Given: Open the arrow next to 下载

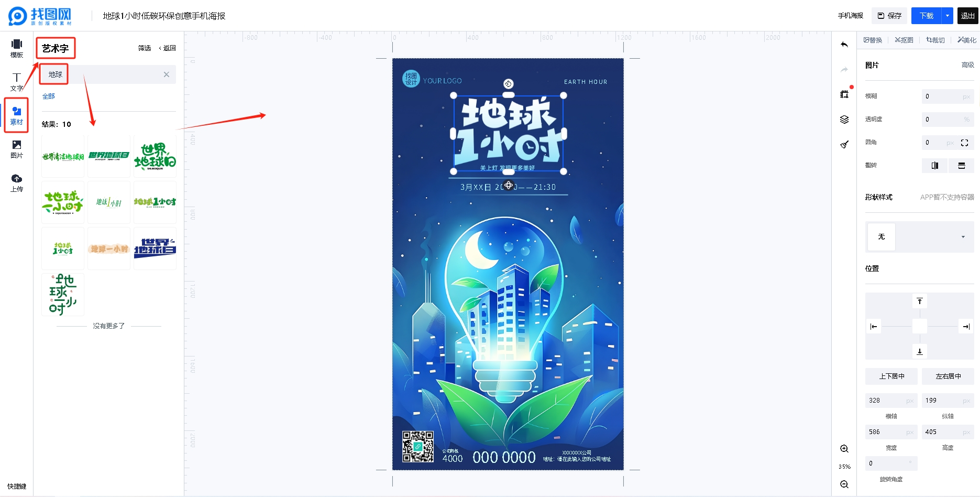Looking at the screenshot, I should (x=948, y=16).
